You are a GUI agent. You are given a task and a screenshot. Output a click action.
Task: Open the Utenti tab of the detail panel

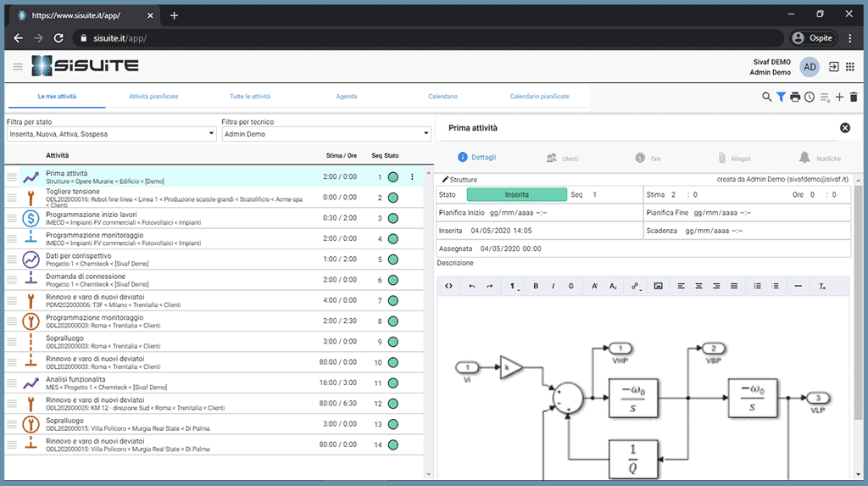(563, 159)
